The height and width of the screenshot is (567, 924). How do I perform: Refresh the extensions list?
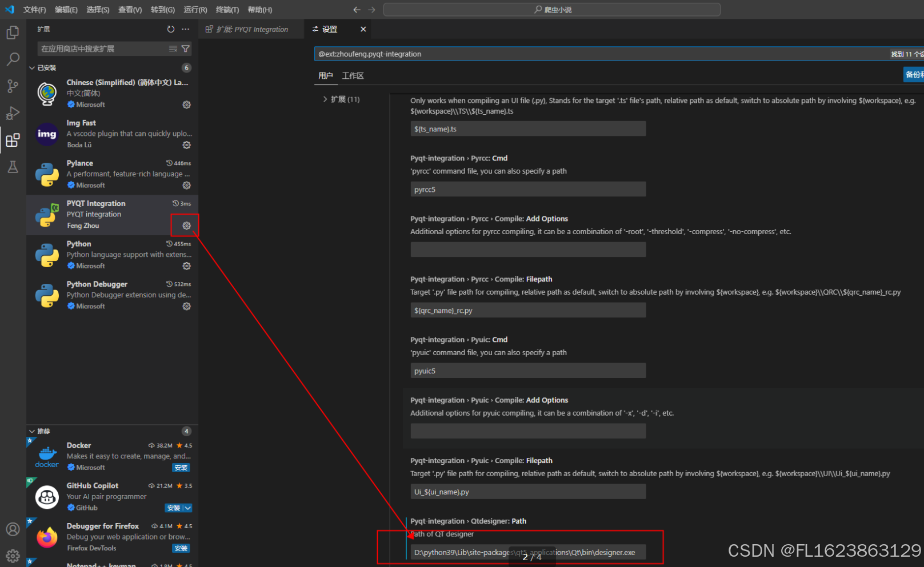click(170, 29)
